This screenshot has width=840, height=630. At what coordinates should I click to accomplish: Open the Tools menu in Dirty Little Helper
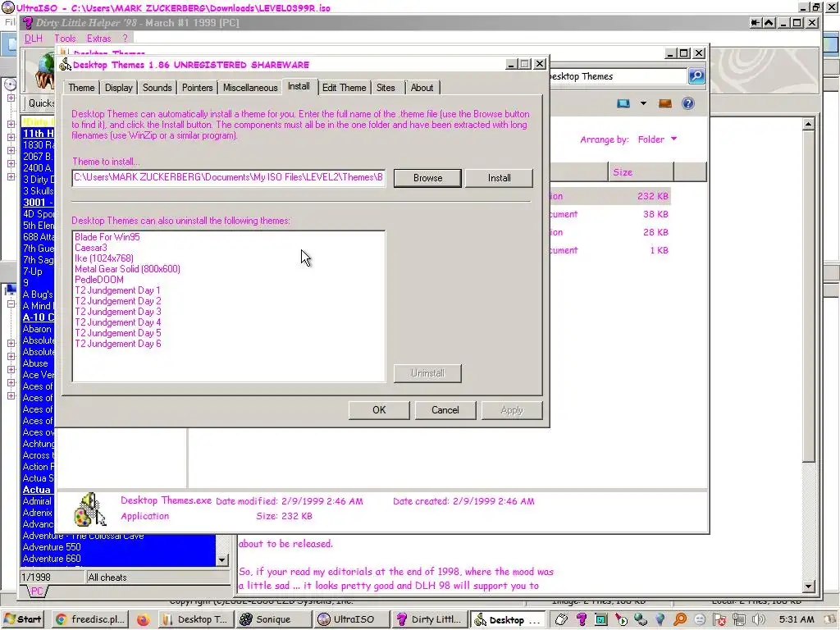click(x=65, y=39)
